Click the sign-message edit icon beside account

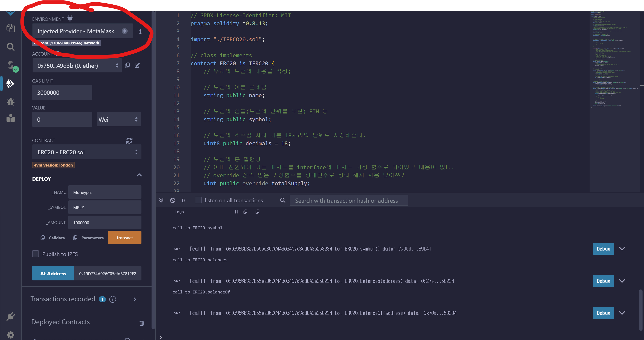[x=137, y=65]
